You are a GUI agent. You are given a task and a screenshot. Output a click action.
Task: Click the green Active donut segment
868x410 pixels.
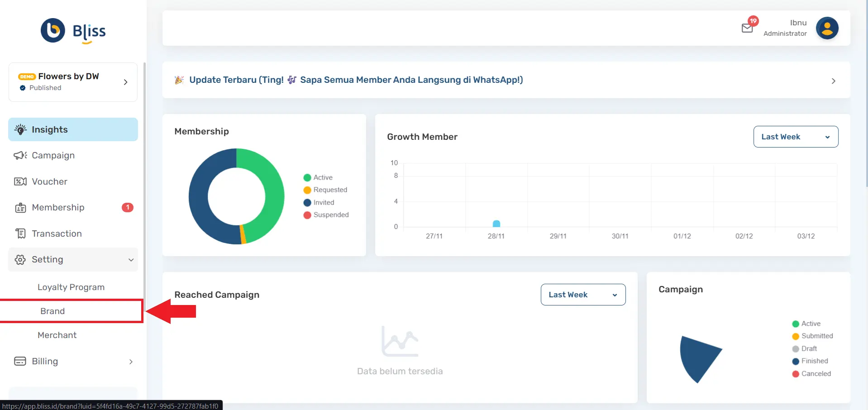tap(267, 181)
